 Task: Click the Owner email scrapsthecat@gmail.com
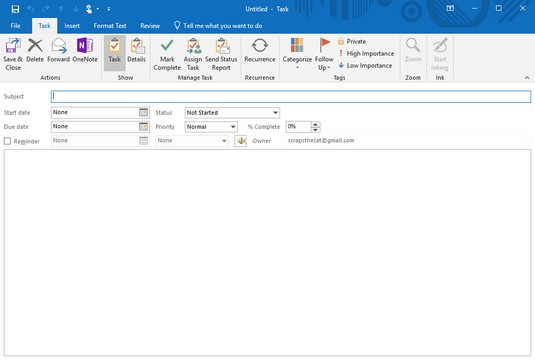[x=321, y=140]
